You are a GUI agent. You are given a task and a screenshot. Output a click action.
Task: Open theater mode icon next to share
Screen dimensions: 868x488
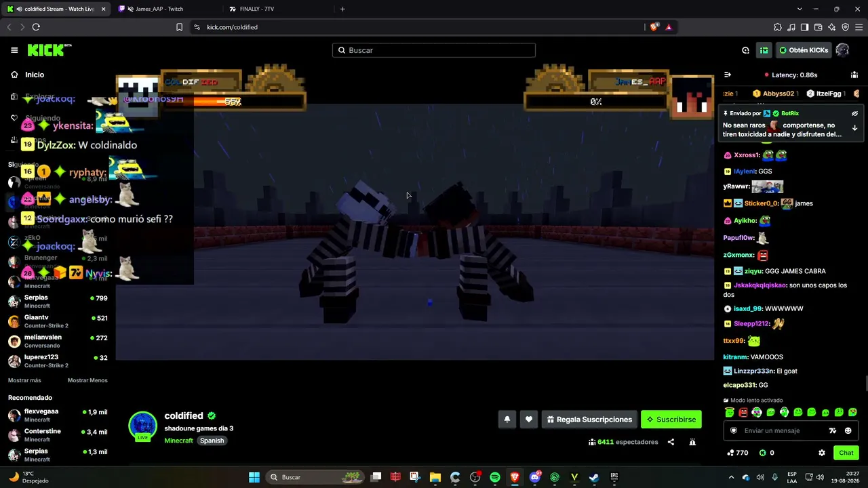[x=692, y=442]
